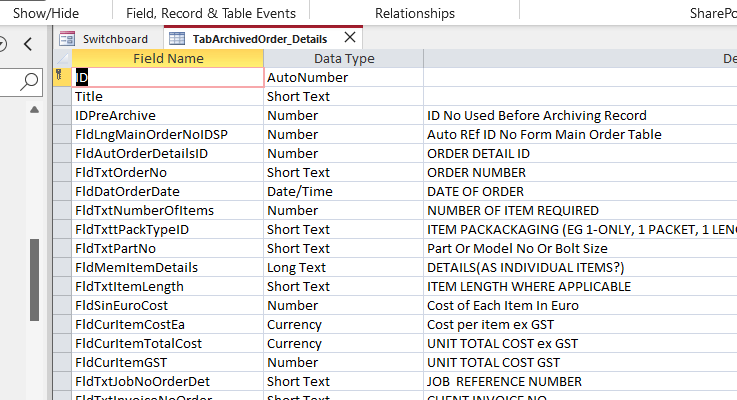The width and height of the screenshot is (737, 400).
Task: Click description 'ITEM LENGTH WHERE APPLICABLE'
Action: [529, 286]
